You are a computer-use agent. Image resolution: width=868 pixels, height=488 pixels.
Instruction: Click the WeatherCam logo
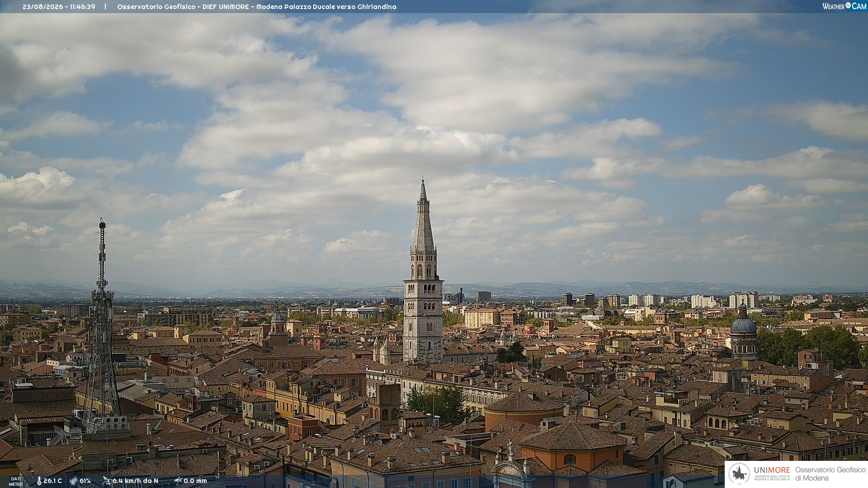[x=844, y=6]
